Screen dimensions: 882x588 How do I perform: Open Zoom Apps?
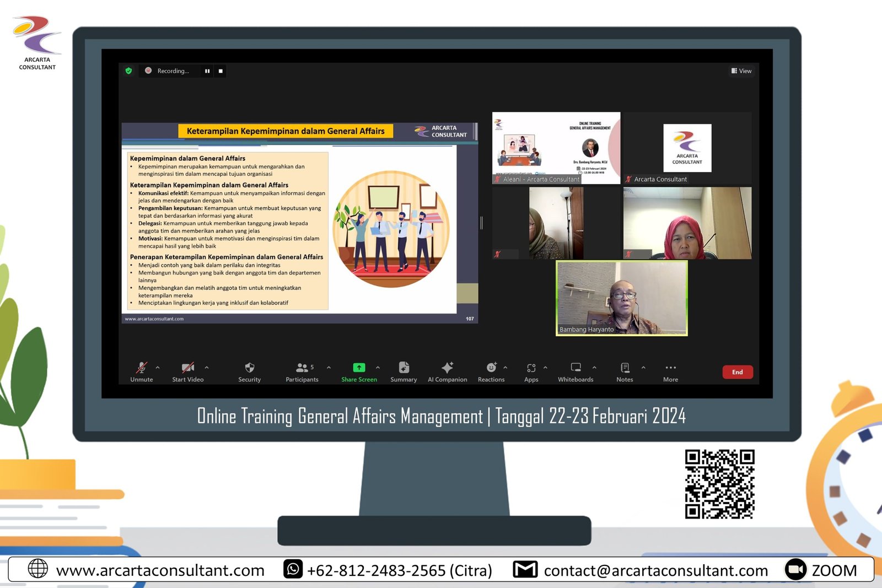(x=531, y=368)
